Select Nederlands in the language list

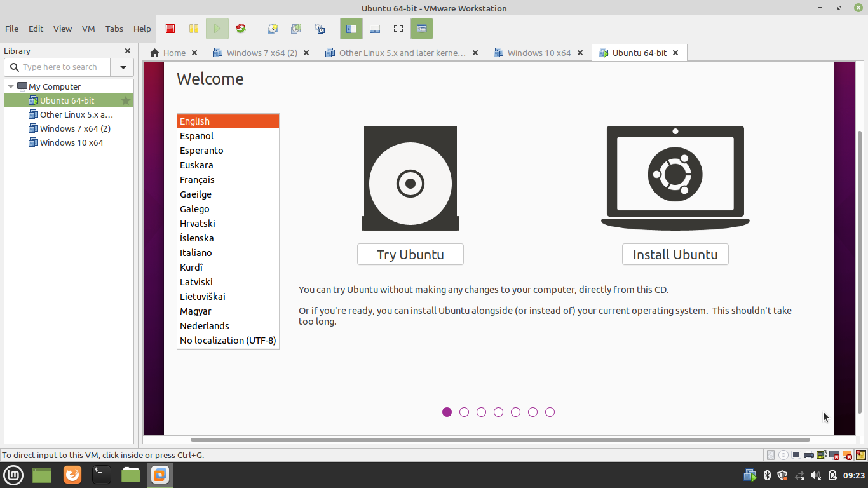pos(228,326)
